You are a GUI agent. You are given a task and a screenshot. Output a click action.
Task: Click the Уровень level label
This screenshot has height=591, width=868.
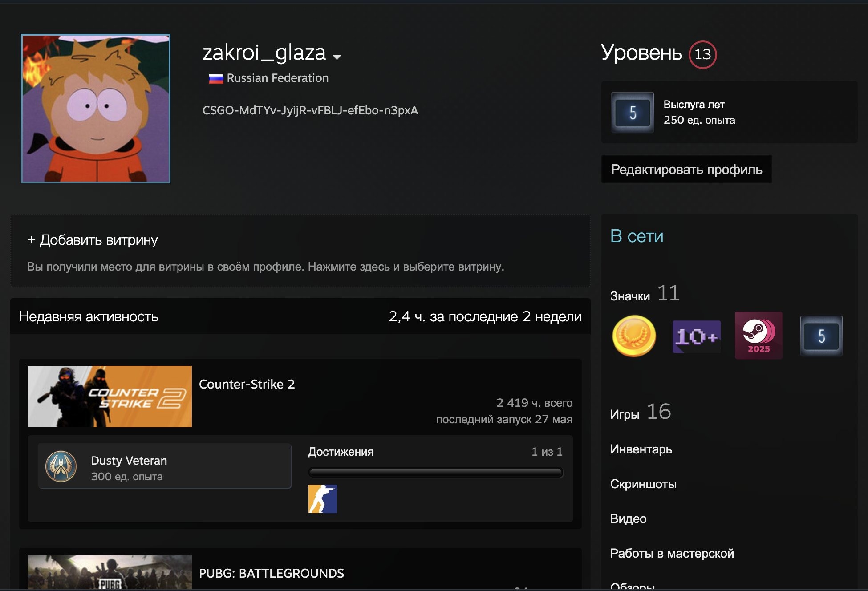641,53
